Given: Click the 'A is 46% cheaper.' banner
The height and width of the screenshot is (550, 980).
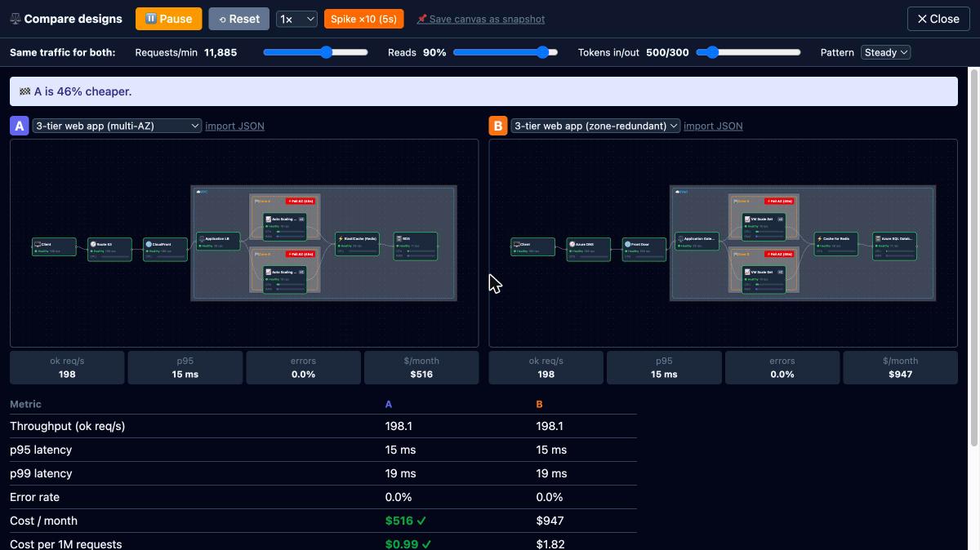Looking at the screenshot, I should (483, 91).
